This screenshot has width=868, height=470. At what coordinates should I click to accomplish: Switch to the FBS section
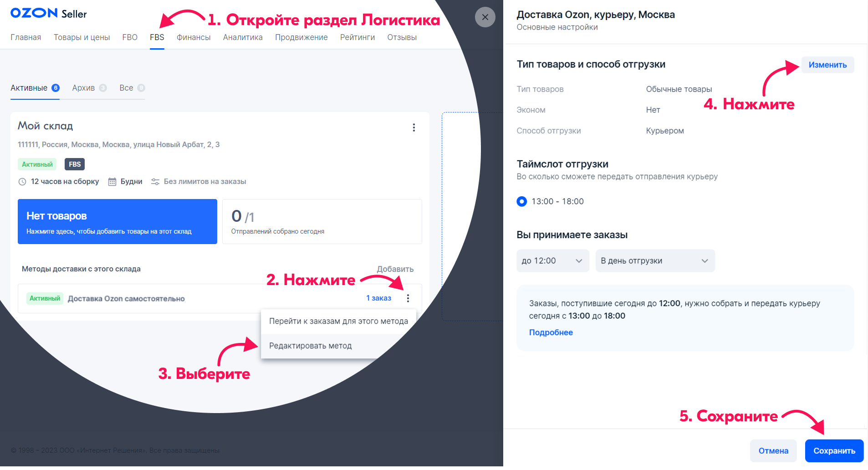(157, 37)
